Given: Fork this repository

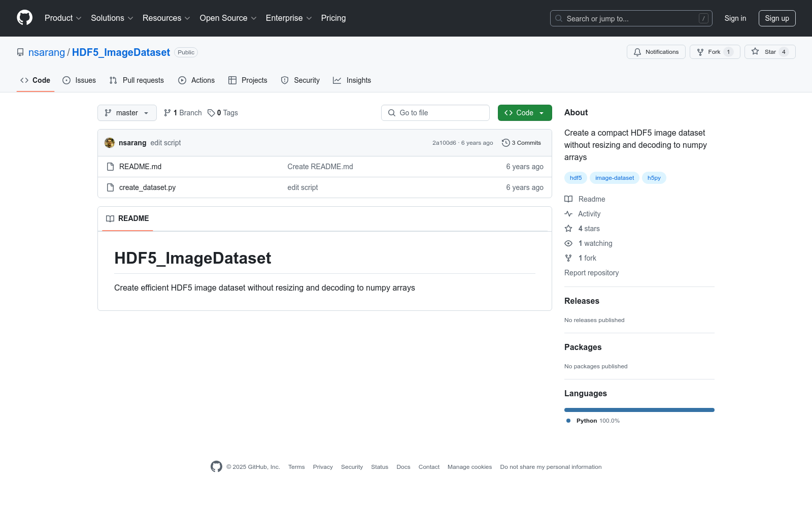Looking at the screenshot, I should (x=715, y=52).
